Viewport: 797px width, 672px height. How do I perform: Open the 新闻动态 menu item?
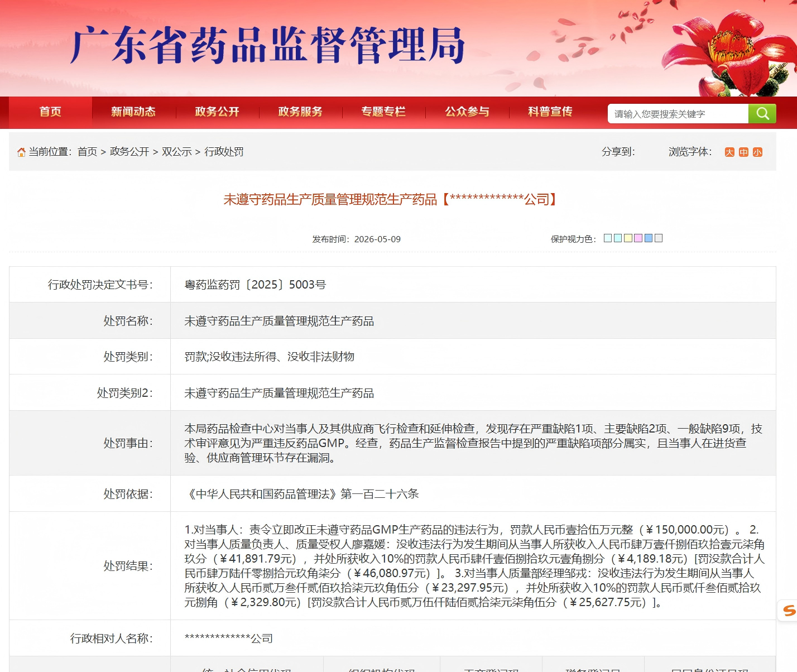[x=133, y=112]
